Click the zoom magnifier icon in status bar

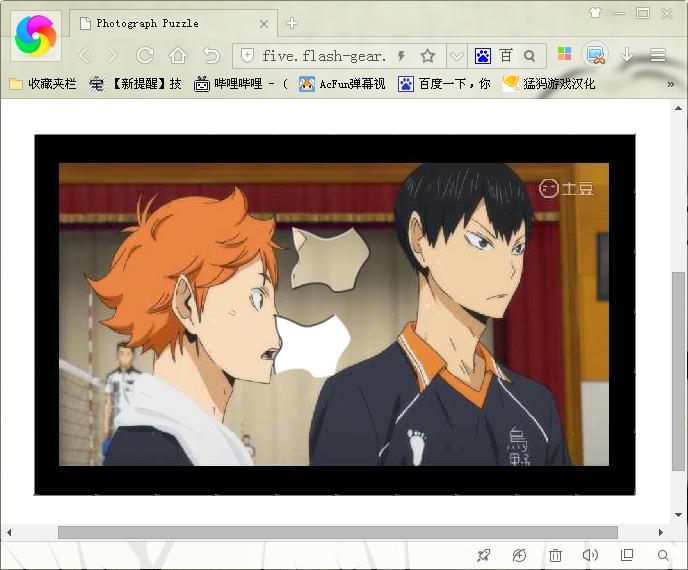tap(663, 555)
